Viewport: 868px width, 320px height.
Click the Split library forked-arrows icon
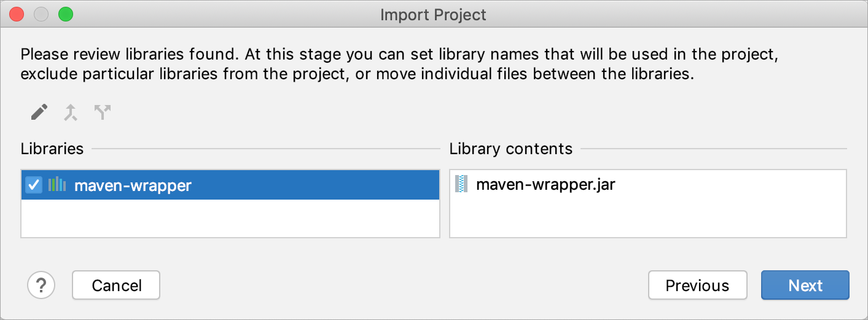(x=103, y=112)
